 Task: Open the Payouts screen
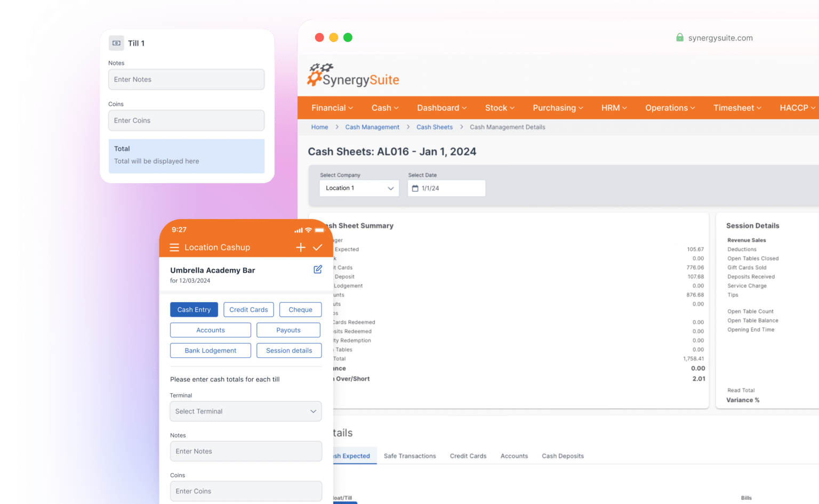click(288, 330)
